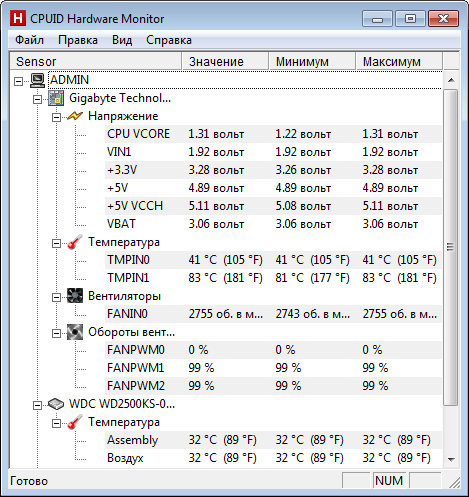Viewport: 469px width, 497px height.
Task: Collapse the WDC WD2500KS drive node
Action: click(38, 405)
